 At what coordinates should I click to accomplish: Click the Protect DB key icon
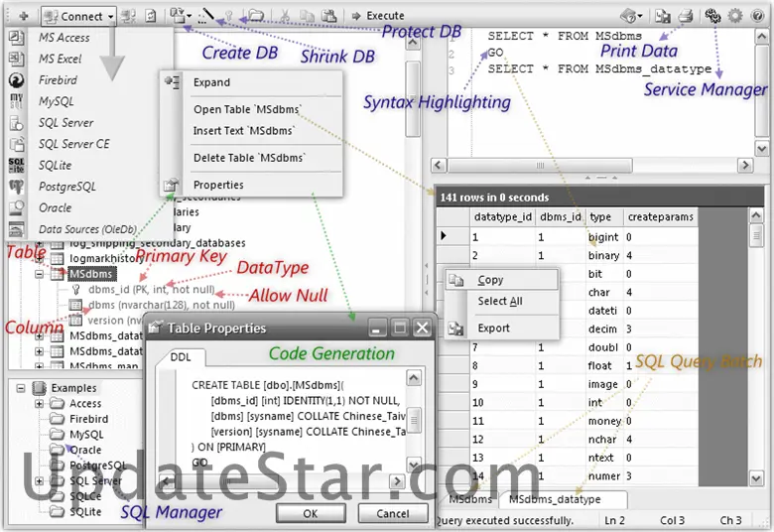click(228, 16)
